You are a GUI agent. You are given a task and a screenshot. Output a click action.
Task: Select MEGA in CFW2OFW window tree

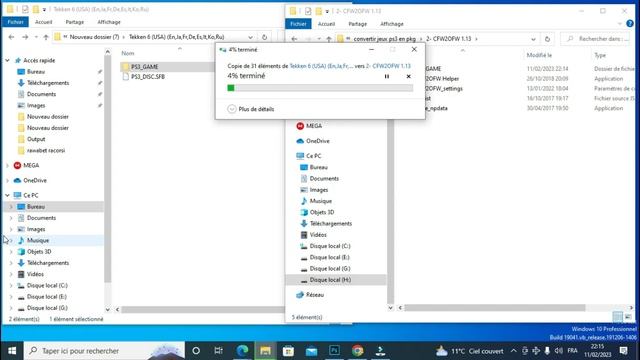tap(314, 126)
